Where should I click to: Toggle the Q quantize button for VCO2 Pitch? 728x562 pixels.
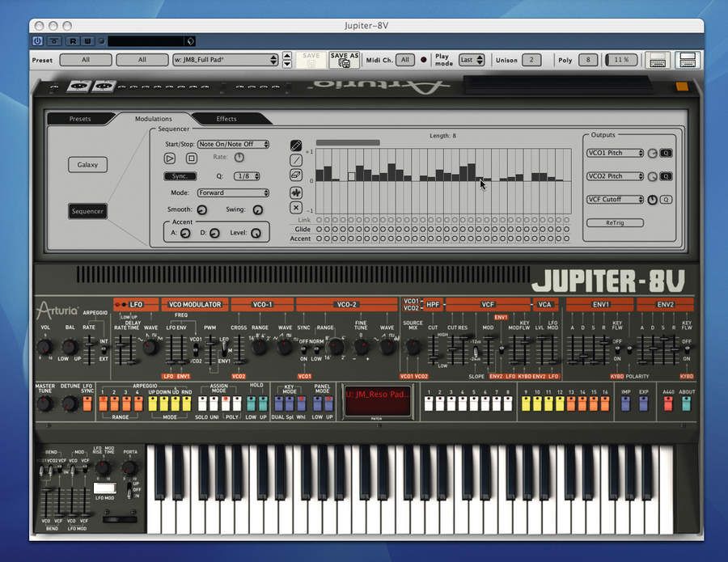[666, 176]
